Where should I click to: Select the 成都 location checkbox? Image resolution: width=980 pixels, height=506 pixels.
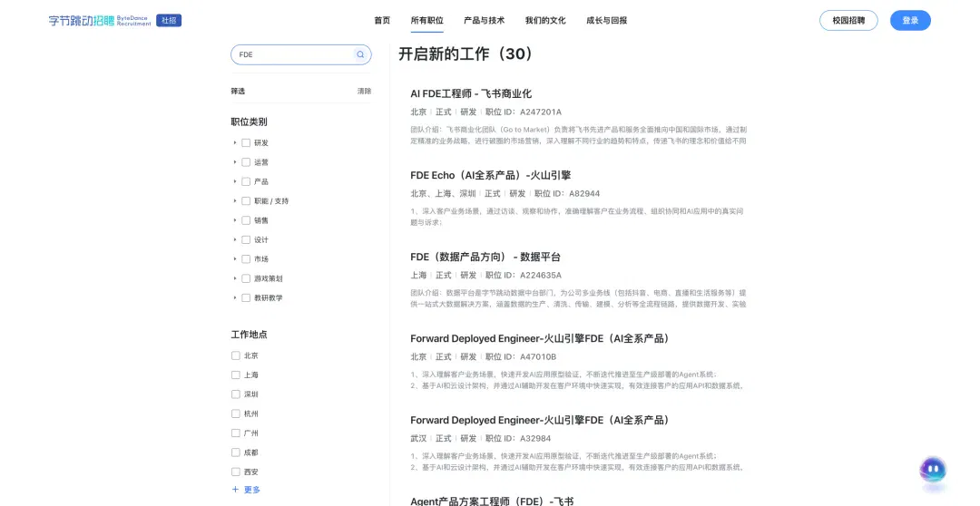pos(236,452)
